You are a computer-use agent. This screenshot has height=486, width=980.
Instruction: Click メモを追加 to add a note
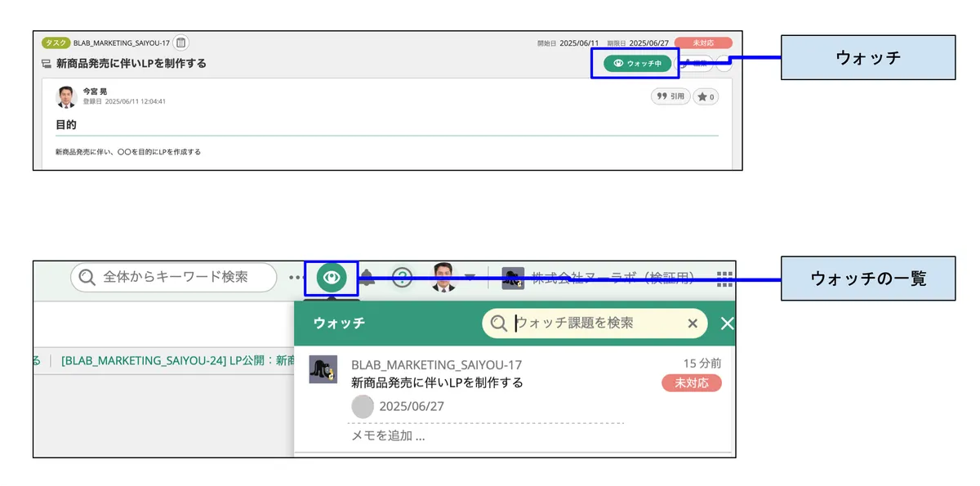(388, 436)
